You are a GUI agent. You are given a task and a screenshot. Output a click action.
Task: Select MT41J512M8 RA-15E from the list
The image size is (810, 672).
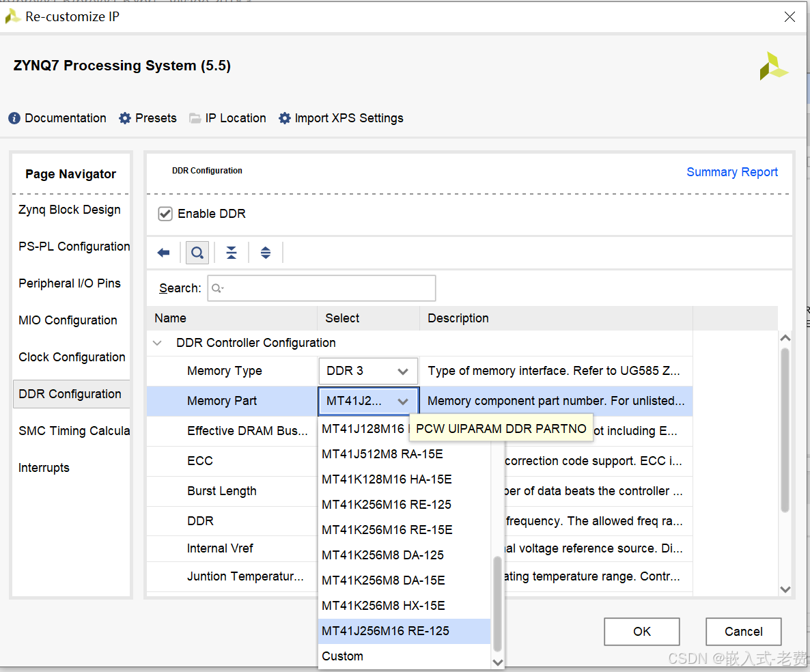[404, 454]
